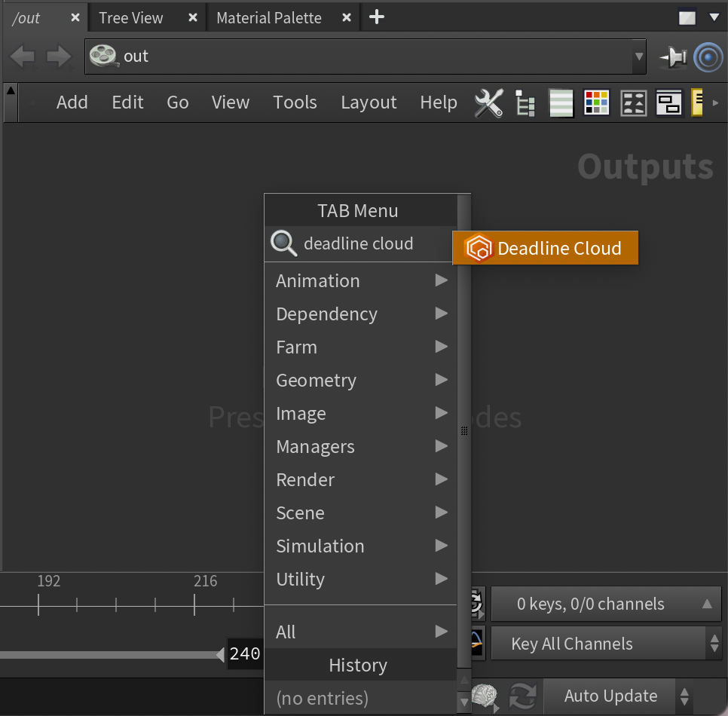Activate the blue radial menu button
This screenshot has width=728, height=716.
click(x=708, y=57)
